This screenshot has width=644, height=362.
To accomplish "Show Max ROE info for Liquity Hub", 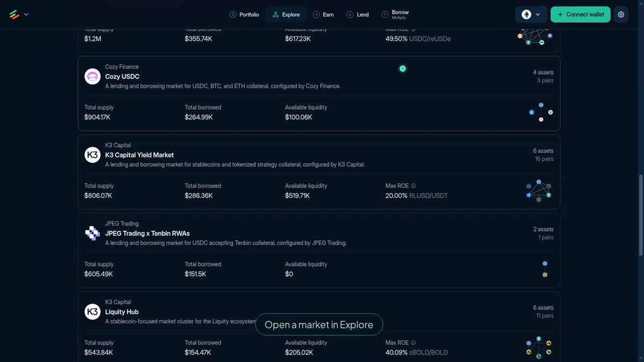I will click(x=413, y=343).
